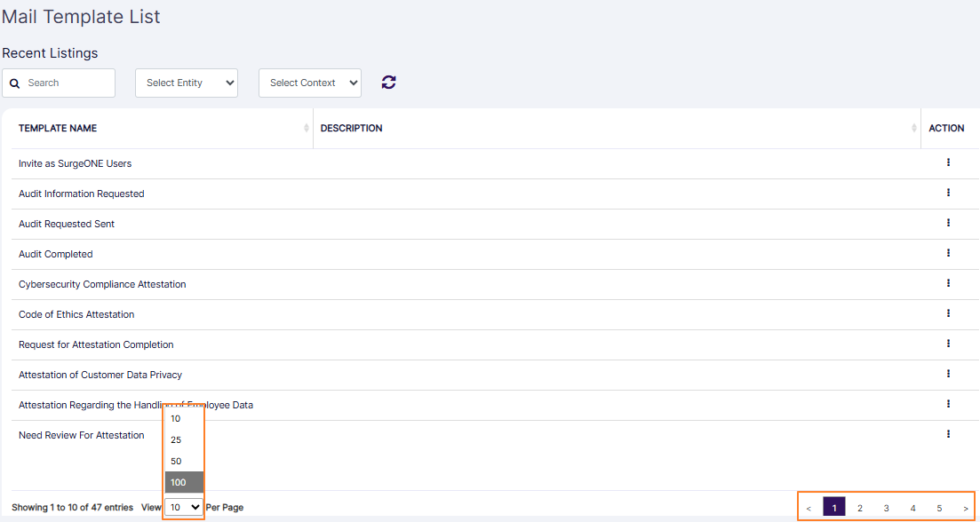980x522 pixels.
Task: Open actions menu for Code of Ethics Attestation
Action: click(x=948, y=313)
